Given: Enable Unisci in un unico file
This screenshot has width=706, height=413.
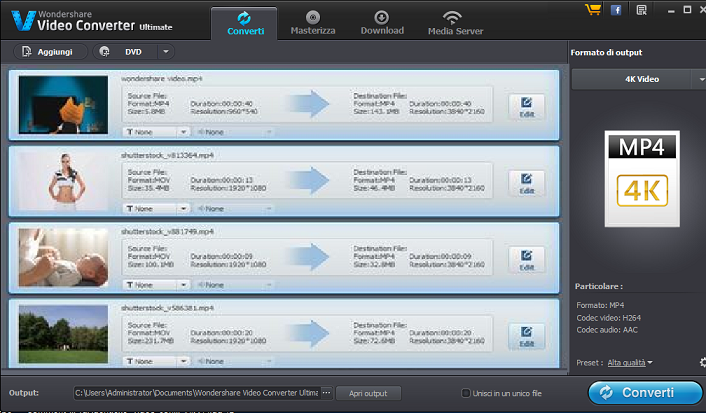Looking at the screenshot, I should tap(466, 393).
